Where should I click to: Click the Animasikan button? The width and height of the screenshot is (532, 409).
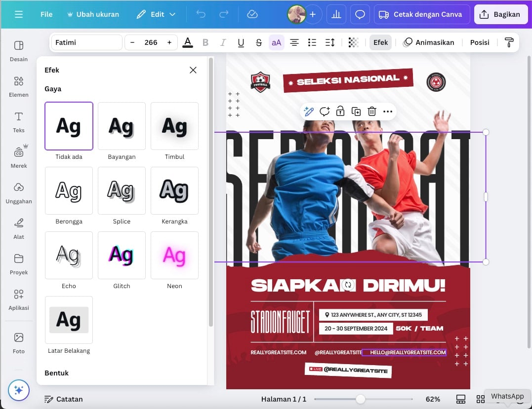tap(429, 42)
